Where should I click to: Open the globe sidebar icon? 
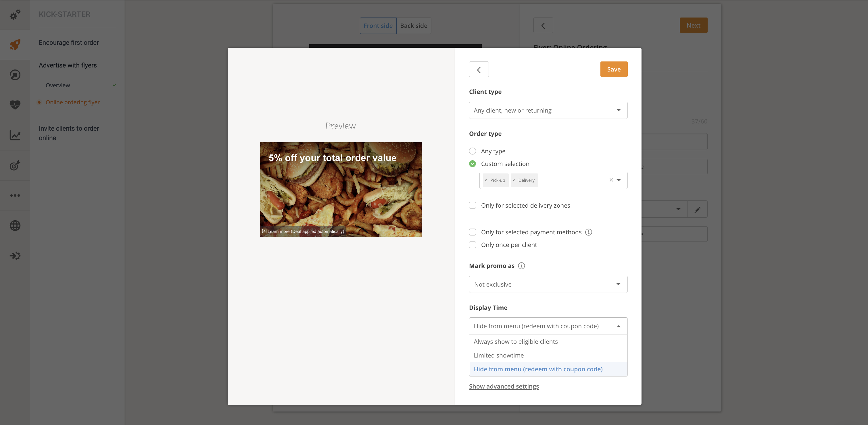pos(15,225)
